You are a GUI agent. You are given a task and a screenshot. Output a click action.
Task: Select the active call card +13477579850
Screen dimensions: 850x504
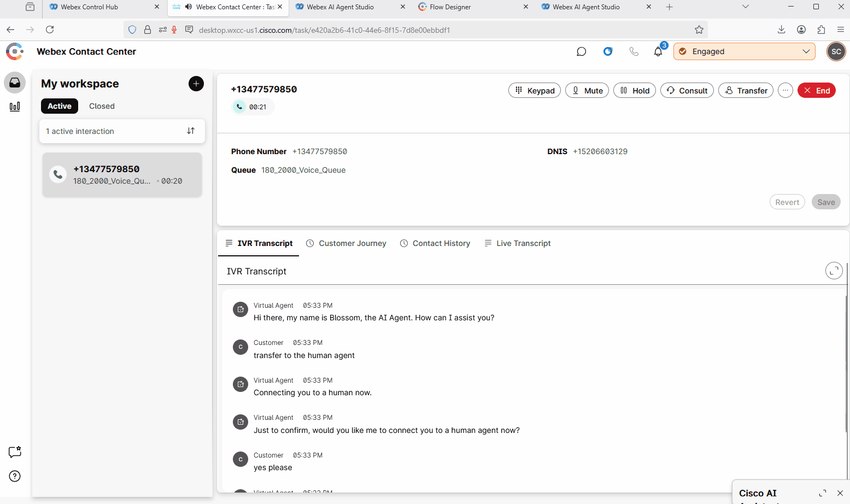[122, 174]
